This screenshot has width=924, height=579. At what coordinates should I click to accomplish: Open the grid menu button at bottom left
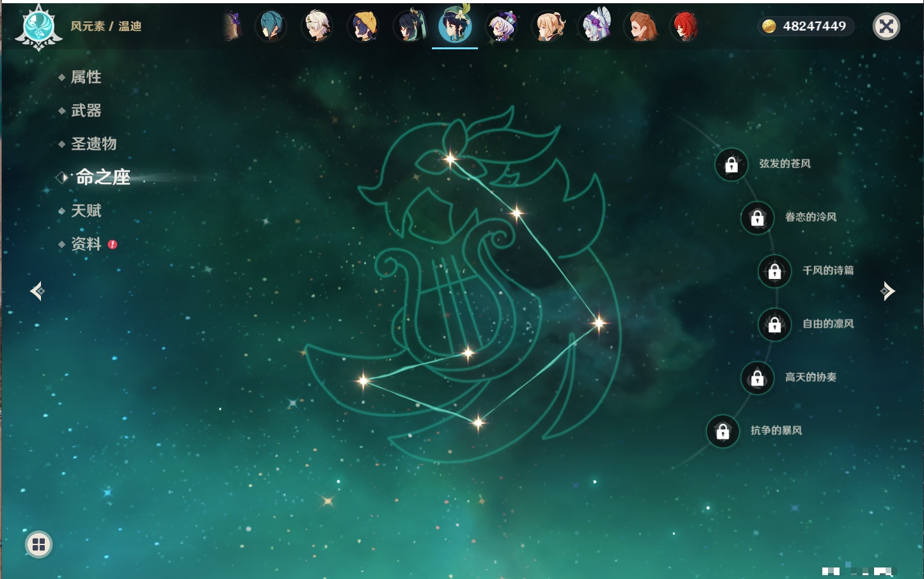click(38, 544)
